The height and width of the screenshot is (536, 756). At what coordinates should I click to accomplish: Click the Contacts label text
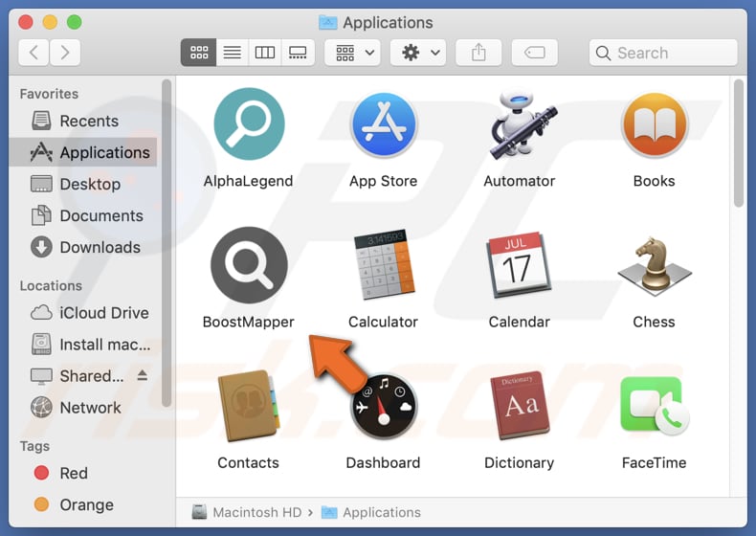click(x=248, y=462)
